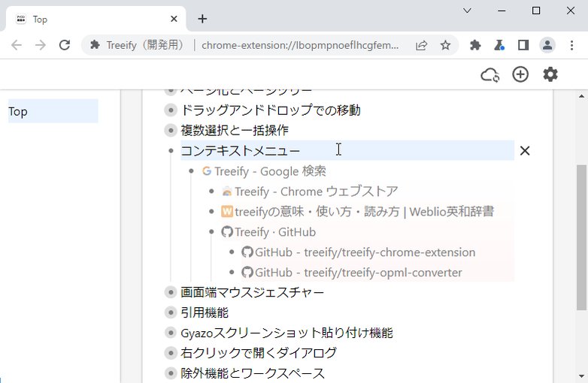Collapse the コンテキストメニュー bullet

coord(171,150)
